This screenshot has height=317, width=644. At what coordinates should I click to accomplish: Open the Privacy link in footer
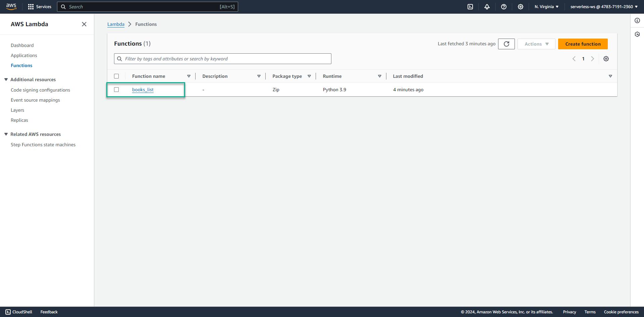[x=570, y=312]
